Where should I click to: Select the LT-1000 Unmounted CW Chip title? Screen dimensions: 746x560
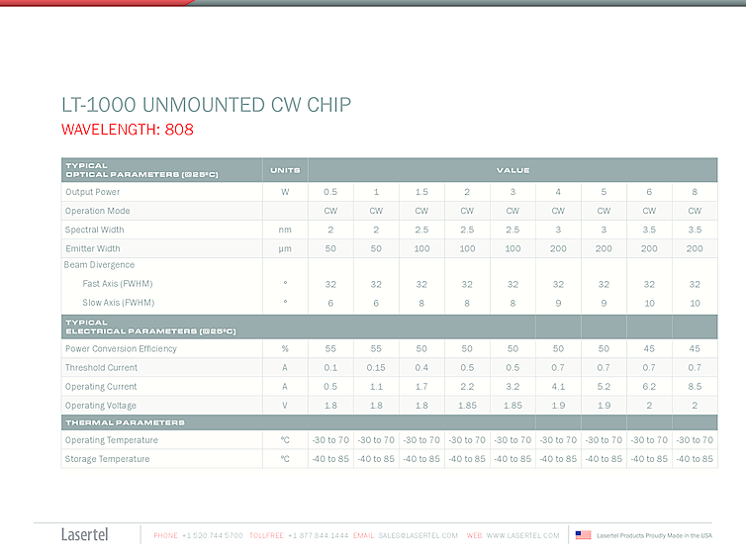click(206, 105)
